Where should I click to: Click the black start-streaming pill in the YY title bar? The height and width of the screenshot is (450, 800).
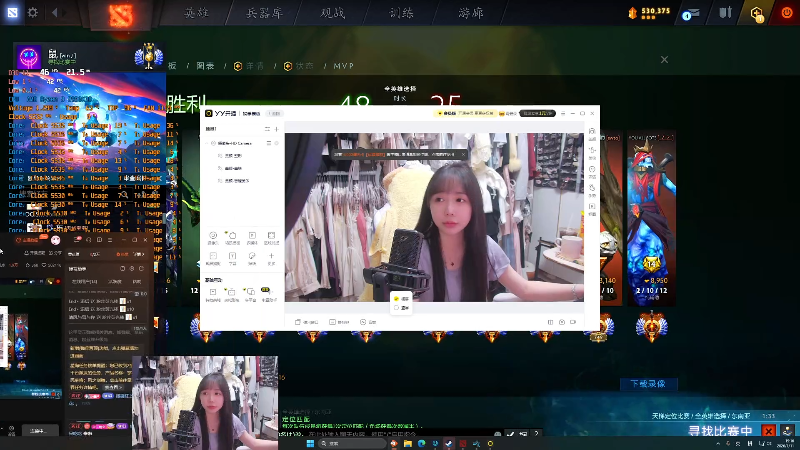(x=537, y=113)
